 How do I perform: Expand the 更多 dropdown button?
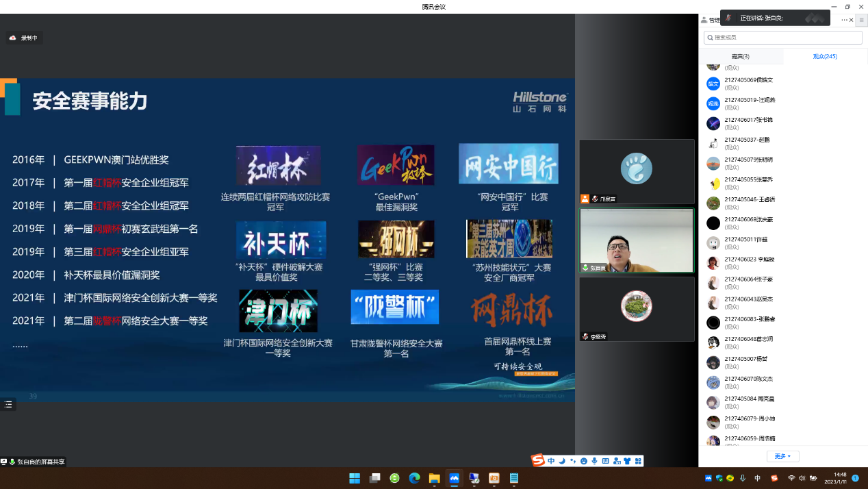pyautogui.click(x=782, y=456)
